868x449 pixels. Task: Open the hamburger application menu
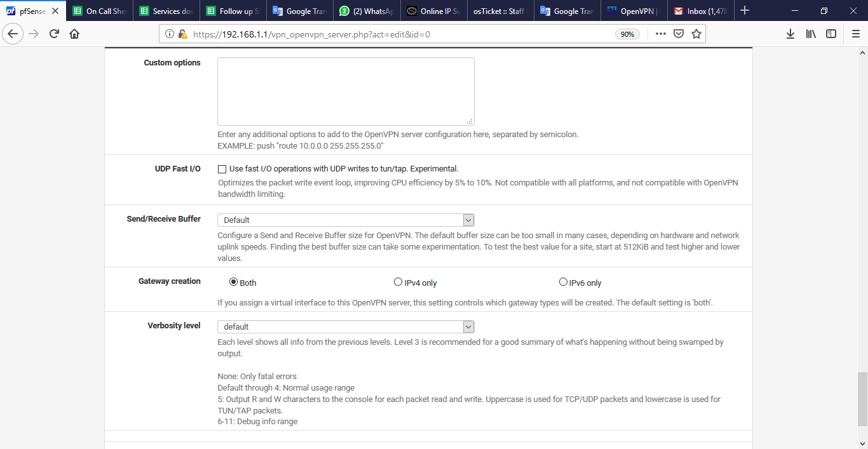pyautogui.click(x=855, y=34)
